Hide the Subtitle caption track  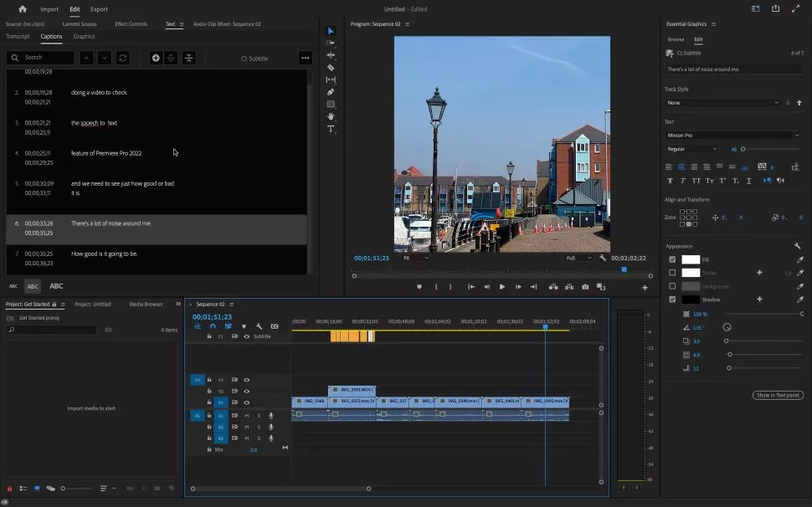pyautogui.click(x=246, y=336)
